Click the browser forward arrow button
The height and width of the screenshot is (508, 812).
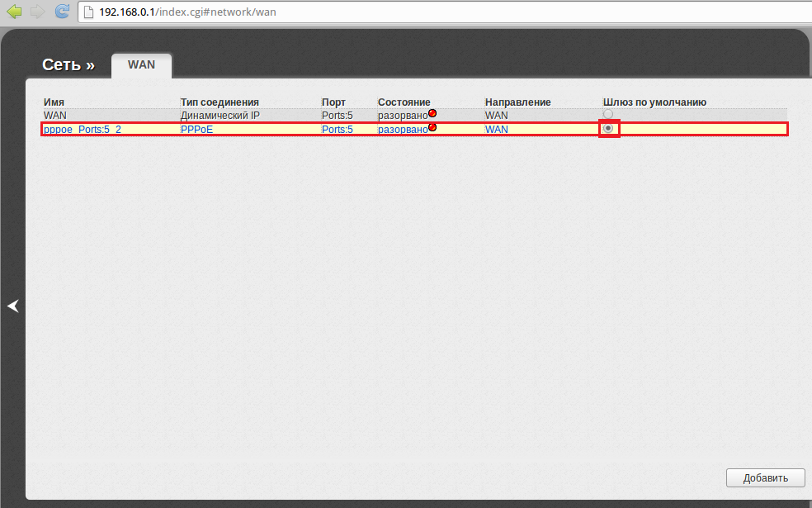click(x=37, y=12)
